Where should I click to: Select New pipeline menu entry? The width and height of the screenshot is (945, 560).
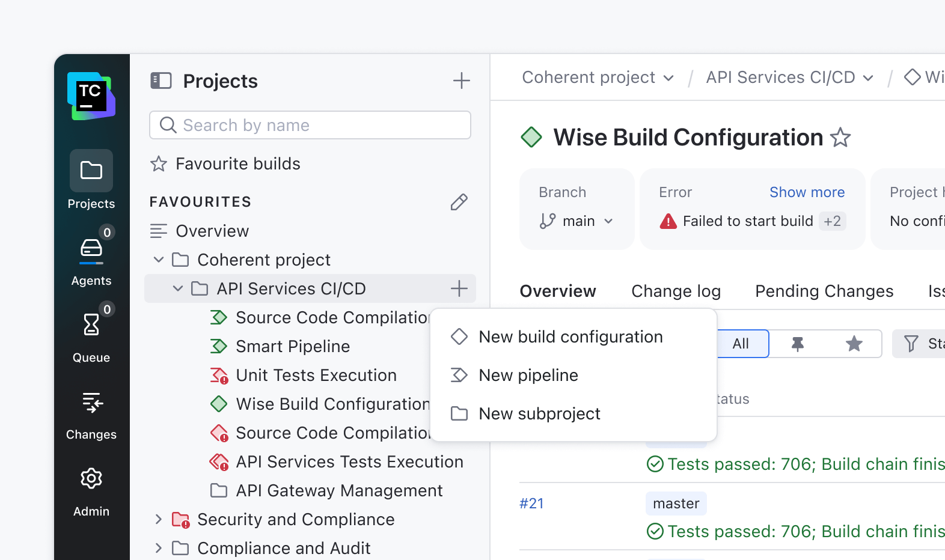(x=528, y=375)
